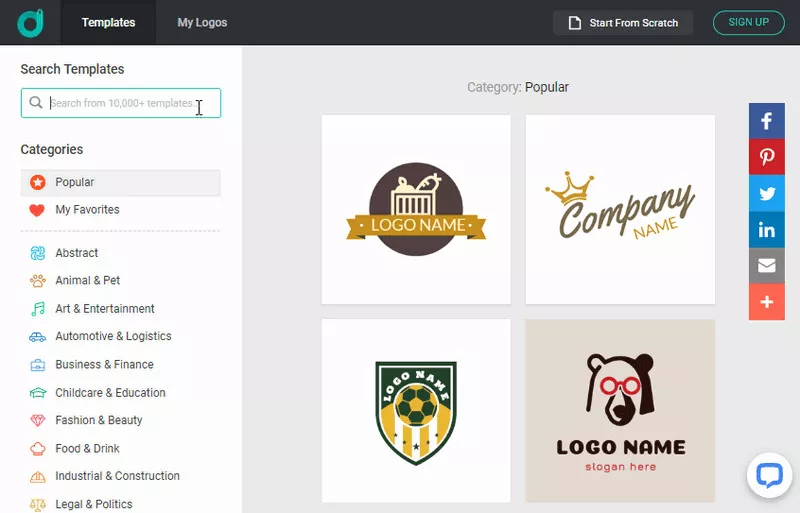Screen dimensions: 800x513
Task: Click the 'Search Templates' heading
Action: point(72,69)
